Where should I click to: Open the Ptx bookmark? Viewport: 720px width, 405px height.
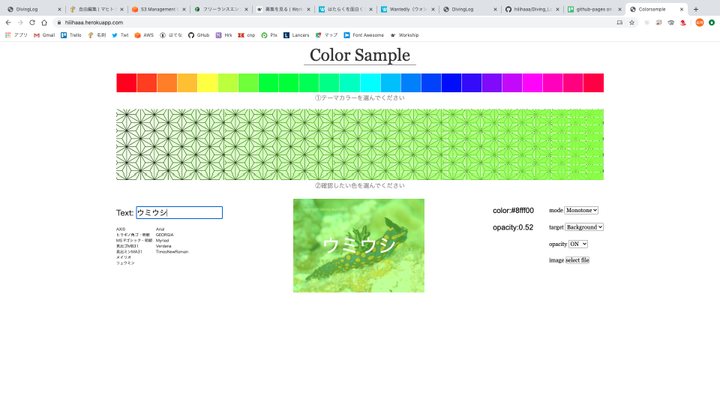[269, 35]
